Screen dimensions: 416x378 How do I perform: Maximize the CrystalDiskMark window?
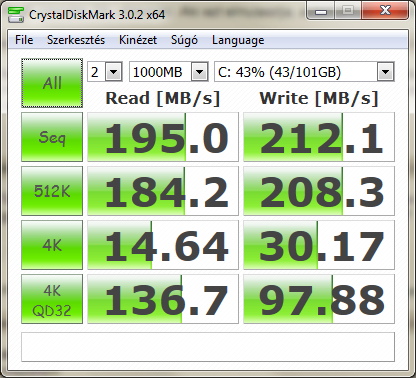pos(348,11)
